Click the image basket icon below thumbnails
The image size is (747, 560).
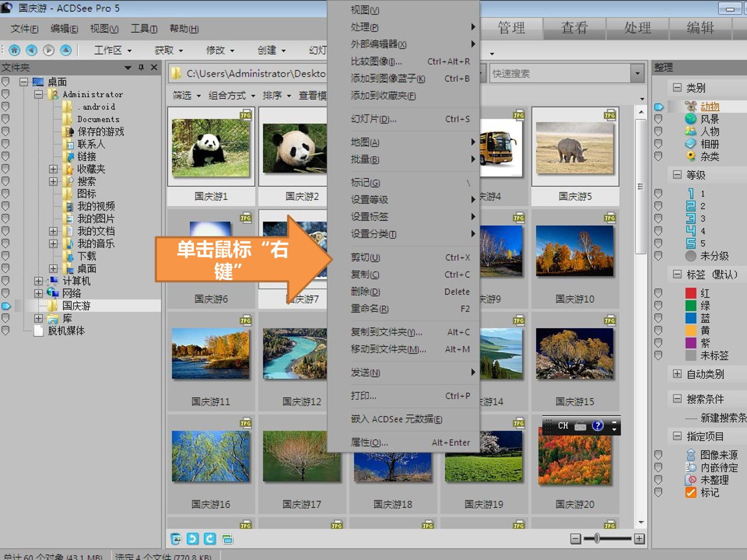(x=176, y=539)
